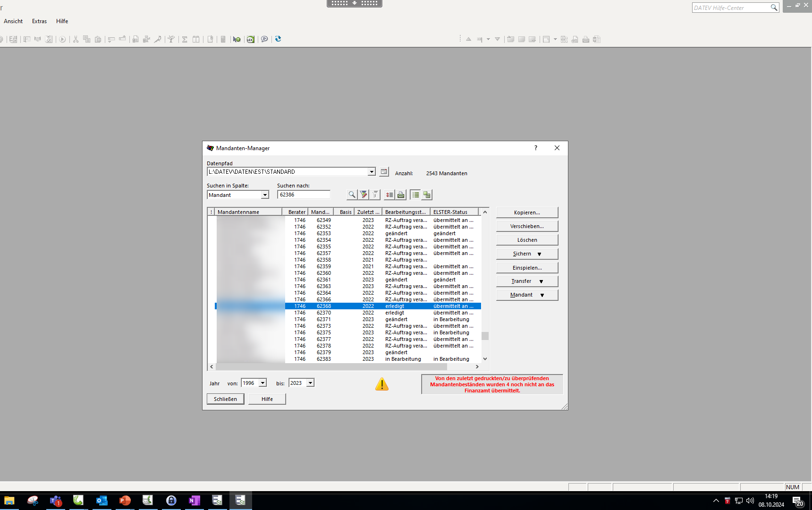Click the Schließen button

point(225,399)
